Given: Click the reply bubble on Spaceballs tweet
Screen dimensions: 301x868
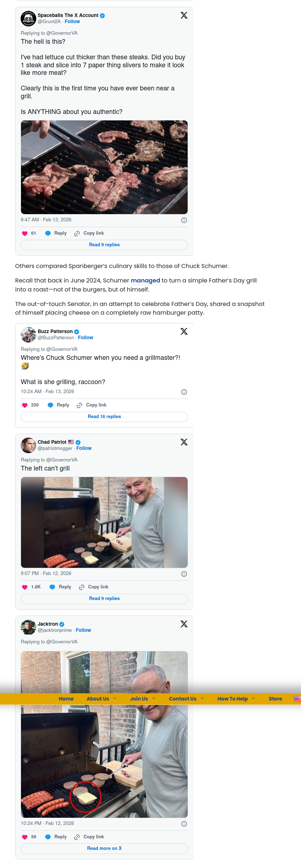Looking at the screenshot, I should click(x=48, y=233).
